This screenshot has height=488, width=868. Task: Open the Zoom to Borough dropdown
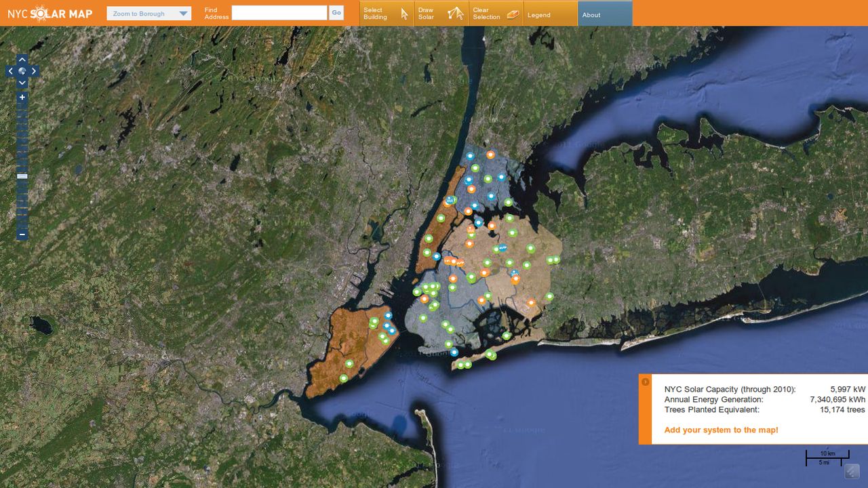click(x=149, y=14)
